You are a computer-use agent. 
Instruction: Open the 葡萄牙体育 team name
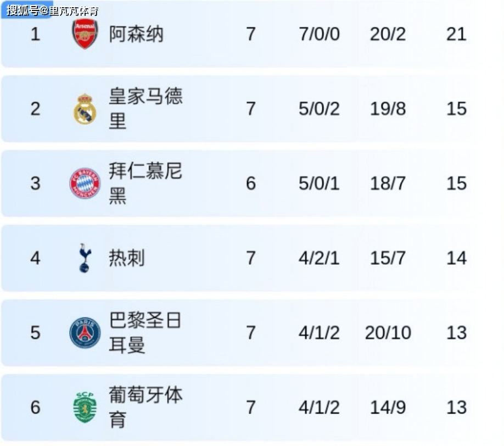[145, 408]
